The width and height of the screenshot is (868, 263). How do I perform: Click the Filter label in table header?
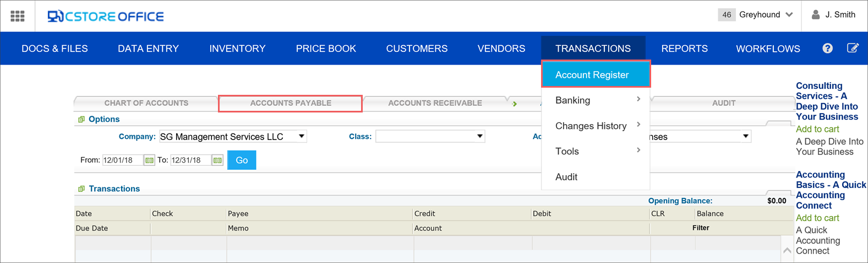[x=701, y=228]
